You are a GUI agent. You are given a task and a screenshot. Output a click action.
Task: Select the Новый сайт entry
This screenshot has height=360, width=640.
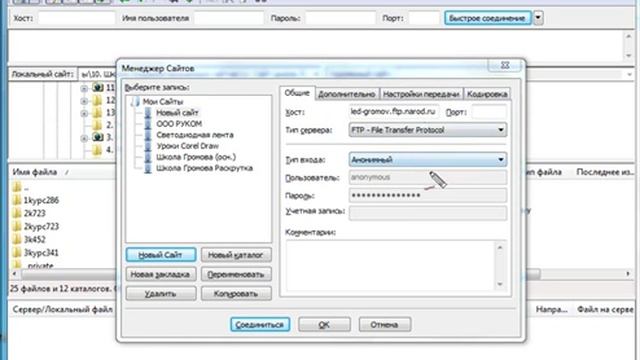[x=177, y=113]
